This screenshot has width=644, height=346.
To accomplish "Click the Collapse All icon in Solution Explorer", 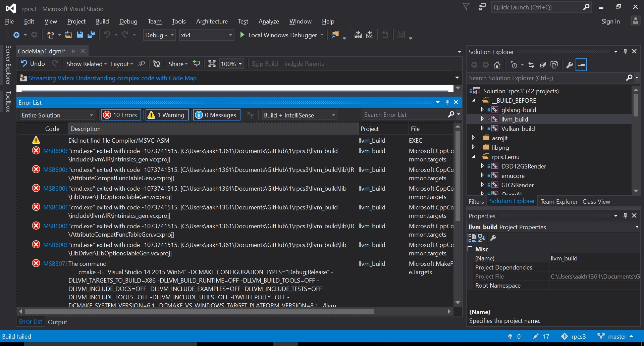I will (543, 65).
